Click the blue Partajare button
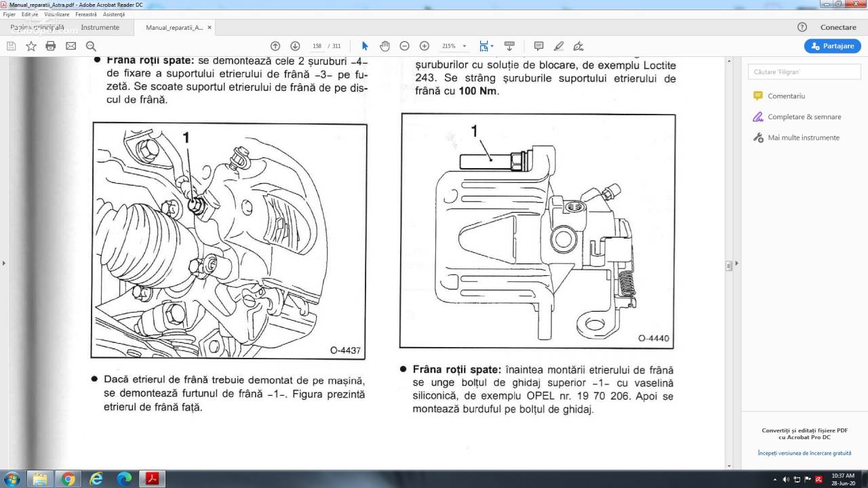Image resolution: width=868 pixels, height=488 pixels. tap(833, 46)
